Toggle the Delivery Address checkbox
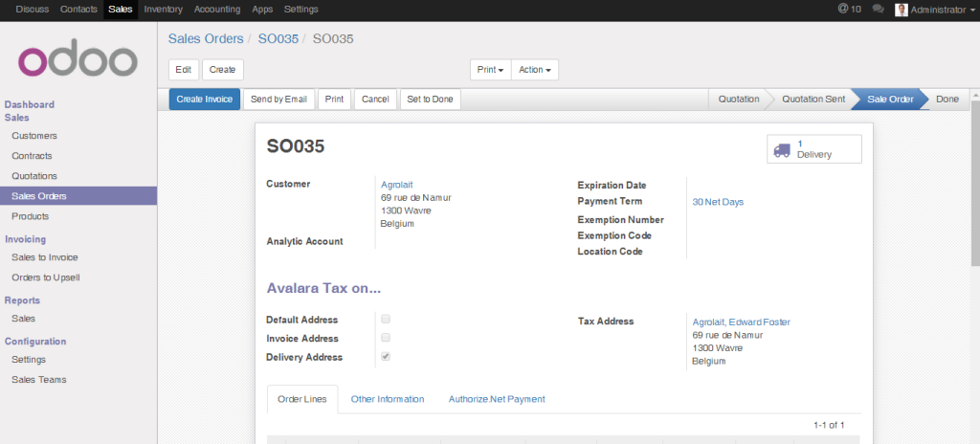980x444 pixels. pos(386,357)
